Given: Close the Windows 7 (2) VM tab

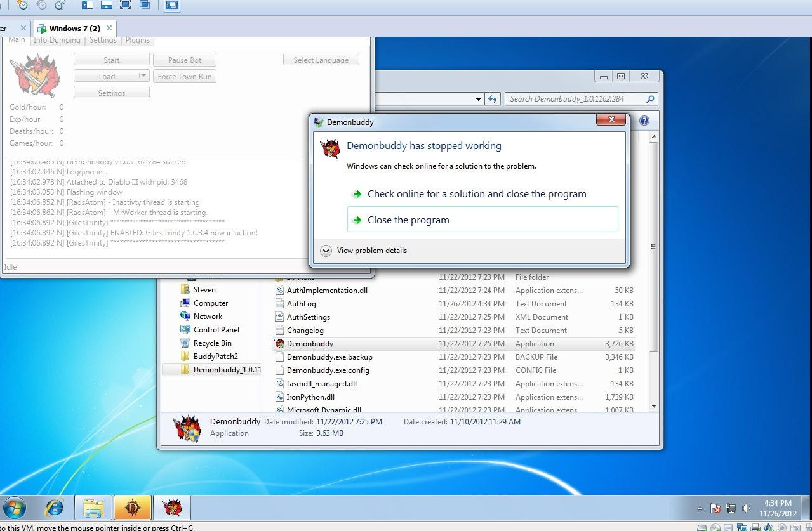Looking at the screenshot, I should (x=109, y=28).
